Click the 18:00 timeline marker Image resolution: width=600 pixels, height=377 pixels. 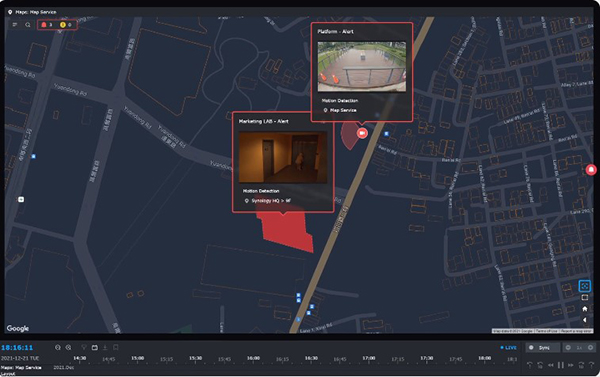pos(484,358)
